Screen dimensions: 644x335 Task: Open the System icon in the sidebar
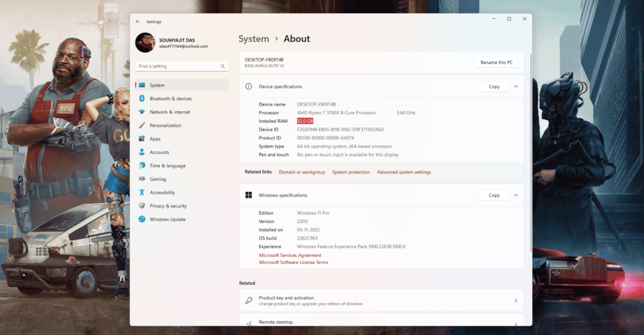coord(142,85)
